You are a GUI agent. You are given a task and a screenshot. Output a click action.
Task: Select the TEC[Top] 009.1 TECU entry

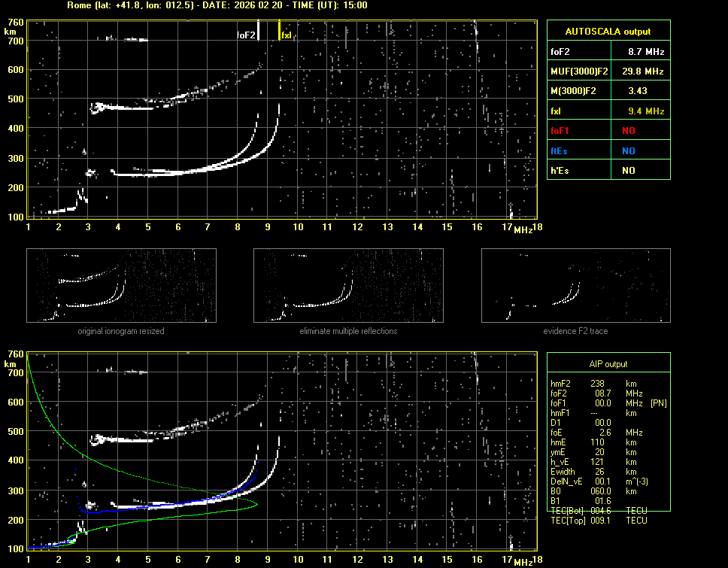(x=599, y=521)
